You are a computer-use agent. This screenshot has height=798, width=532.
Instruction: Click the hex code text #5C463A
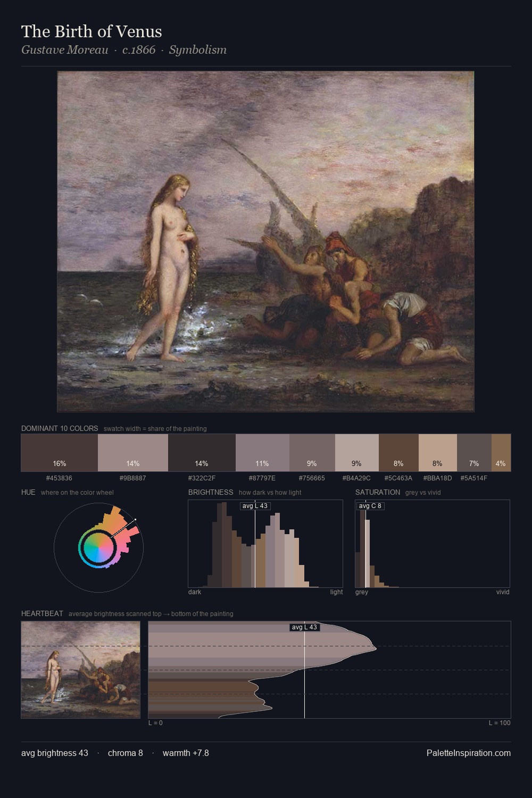point(398,478)
